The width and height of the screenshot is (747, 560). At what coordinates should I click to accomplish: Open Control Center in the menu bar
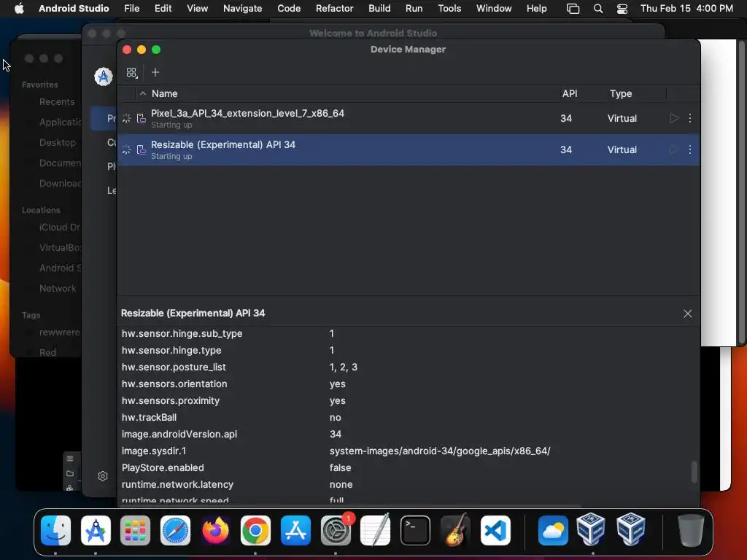pos(622,9)
